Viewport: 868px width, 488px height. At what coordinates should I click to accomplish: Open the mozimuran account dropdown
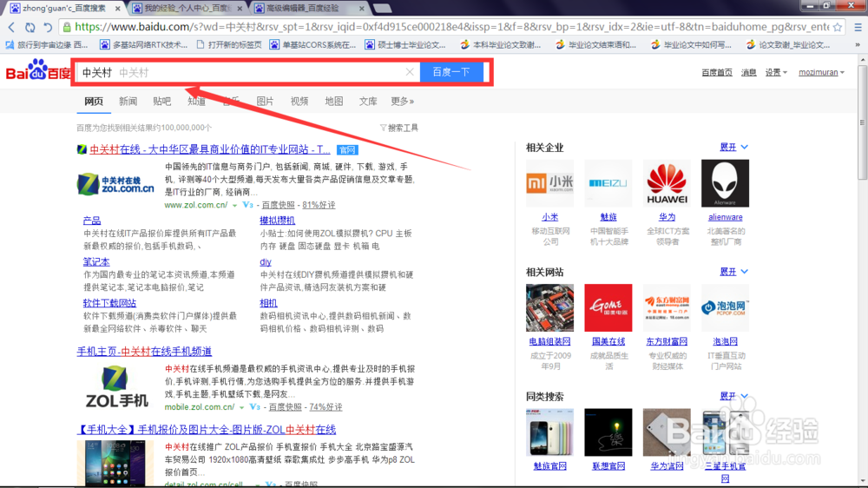[x=821, y=73]
